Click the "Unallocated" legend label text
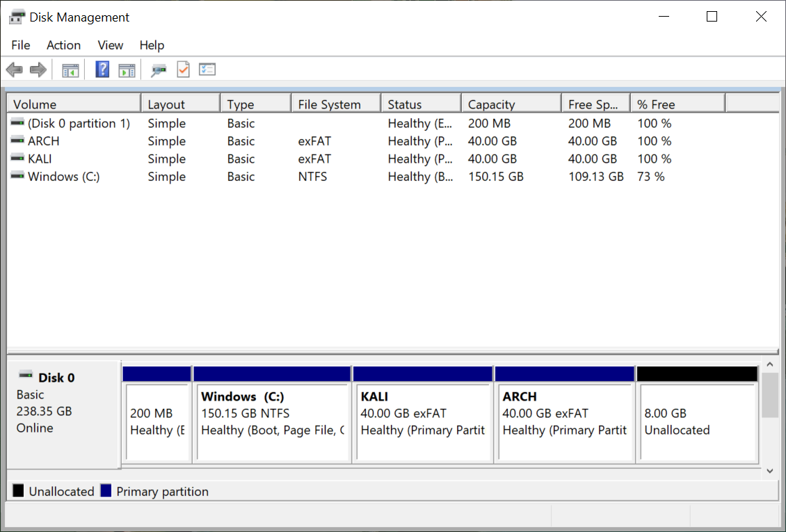786x532 pixels. tap(62, 492)
